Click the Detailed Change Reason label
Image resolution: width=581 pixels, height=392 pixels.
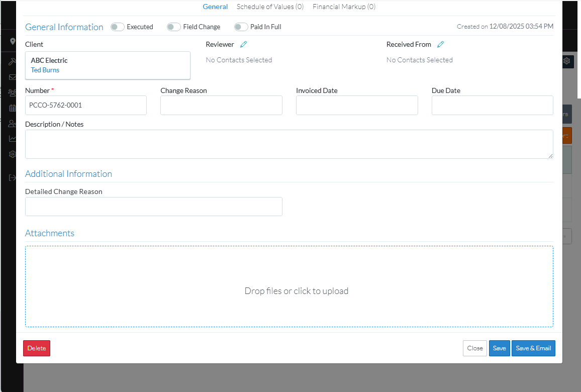point(64,191)
